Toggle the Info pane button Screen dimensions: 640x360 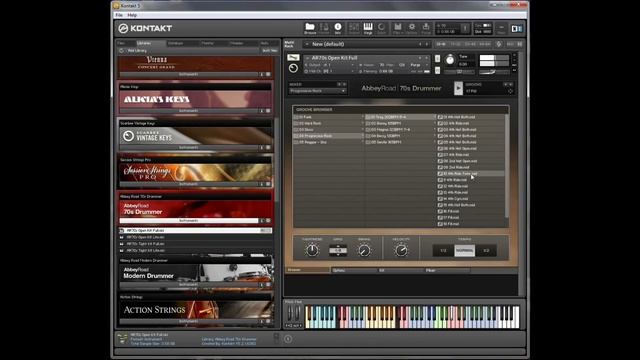(x=338, y=28)
